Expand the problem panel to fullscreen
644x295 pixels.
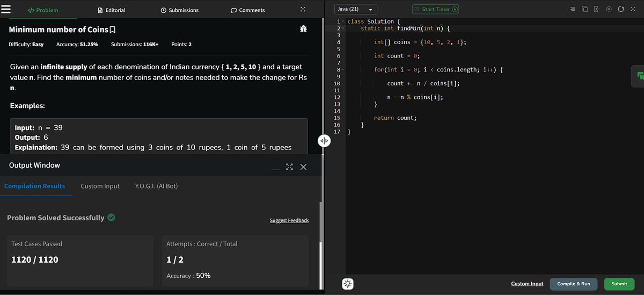click(x=303, y=10)
